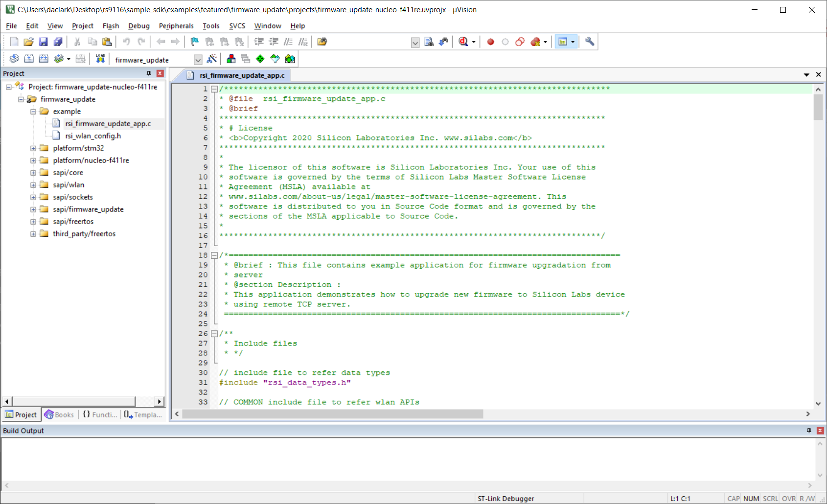The image size is (827, 504).
Task: Open the Peripherals menu
Action: point(176,26)
